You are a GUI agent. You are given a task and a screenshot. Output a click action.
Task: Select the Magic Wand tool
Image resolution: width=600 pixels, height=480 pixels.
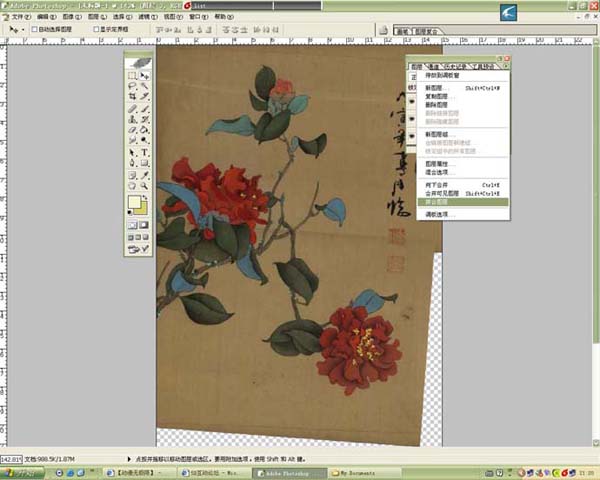[x=144, y=86]
